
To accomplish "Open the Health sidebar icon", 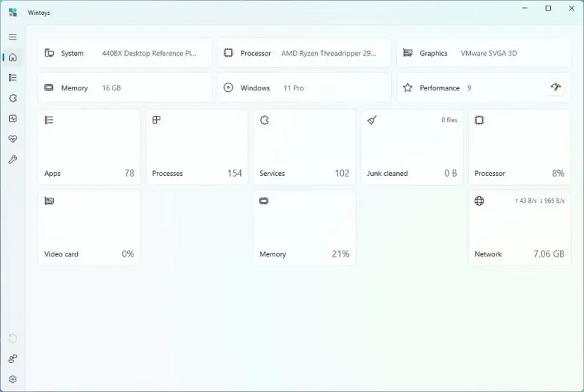I will pos(13,139).
